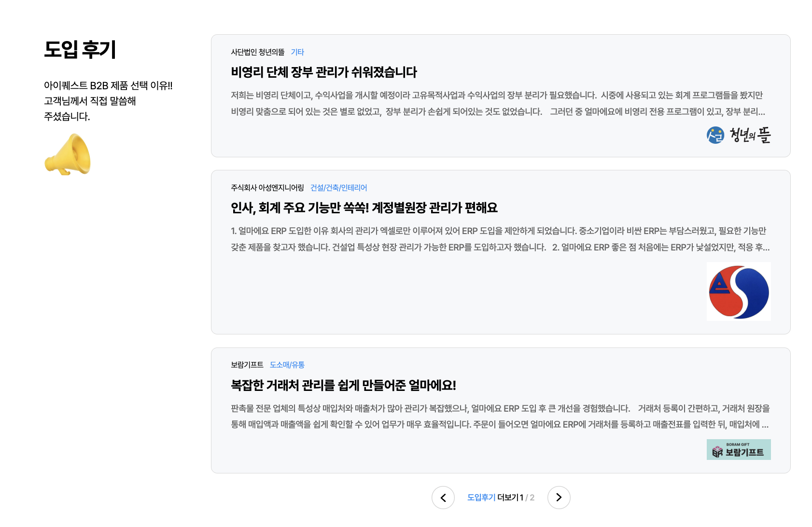Click the 보람기프트 BORAM GIFT logo
This screenshot has width=812, height=527.
[x=738, y=449]
